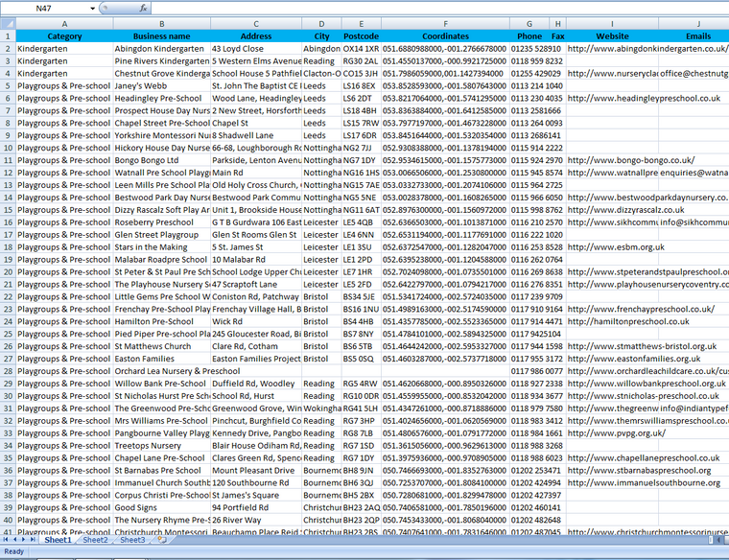Click the Stars in the Making cell
This screenshot has height=560, width=729.
coord(162,247)
